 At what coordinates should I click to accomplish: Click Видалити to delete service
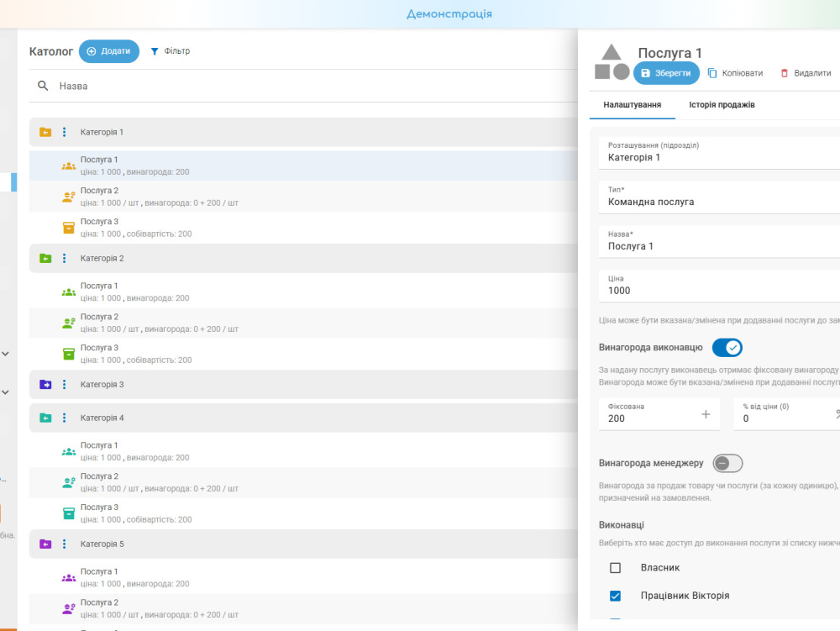pos(806,73)
